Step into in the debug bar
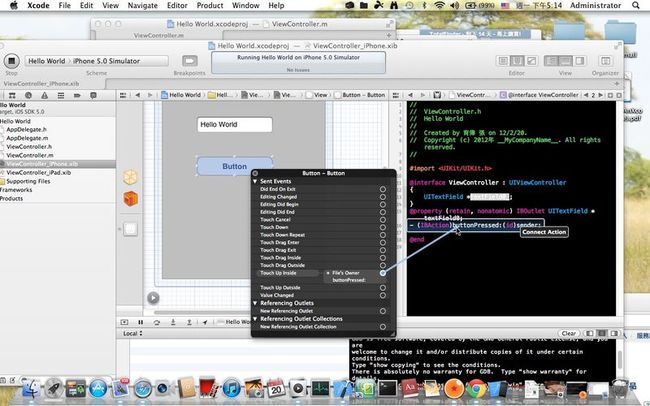650x406 pixels. [173, 322]
